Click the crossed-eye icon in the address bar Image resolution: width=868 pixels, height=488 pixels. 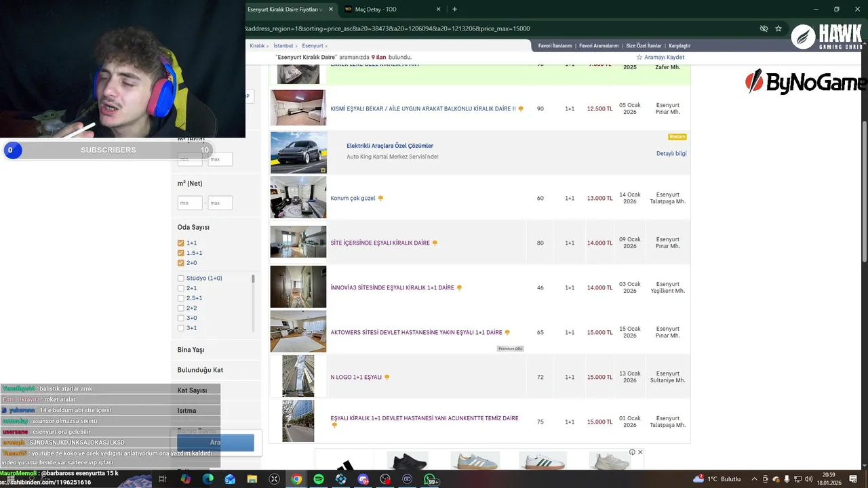click(x=764, y=28)
